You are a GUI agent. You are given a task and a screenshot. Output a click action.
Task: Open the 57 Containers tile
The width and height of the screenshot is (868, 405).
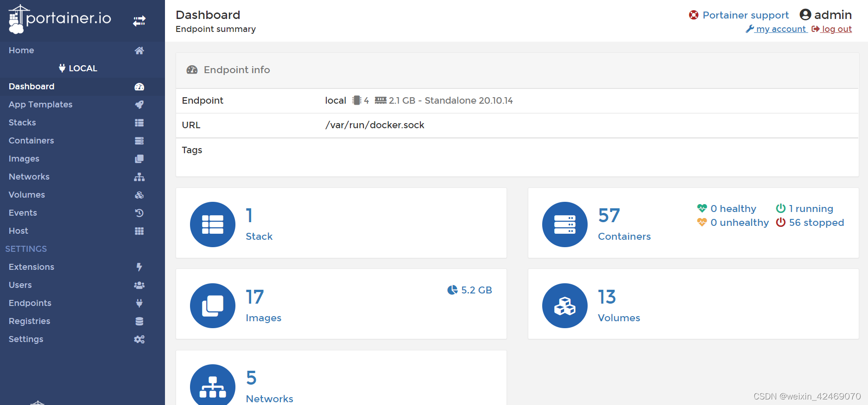click(x=693, y=223)
